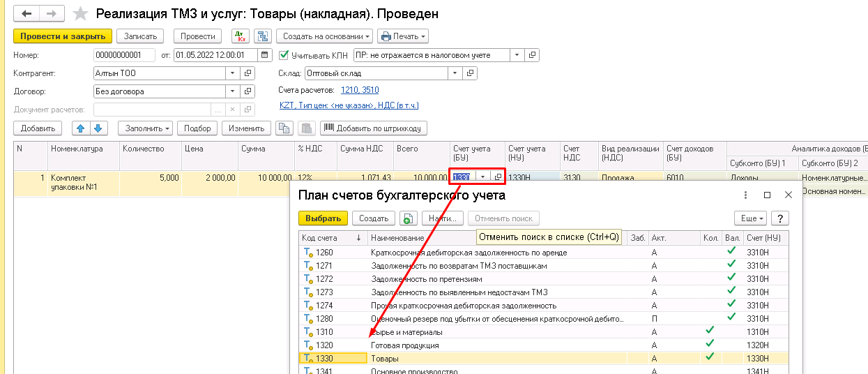Move row up with blue arrow
The width and height of the screenshot is (868, 374).
pos(80,128)
